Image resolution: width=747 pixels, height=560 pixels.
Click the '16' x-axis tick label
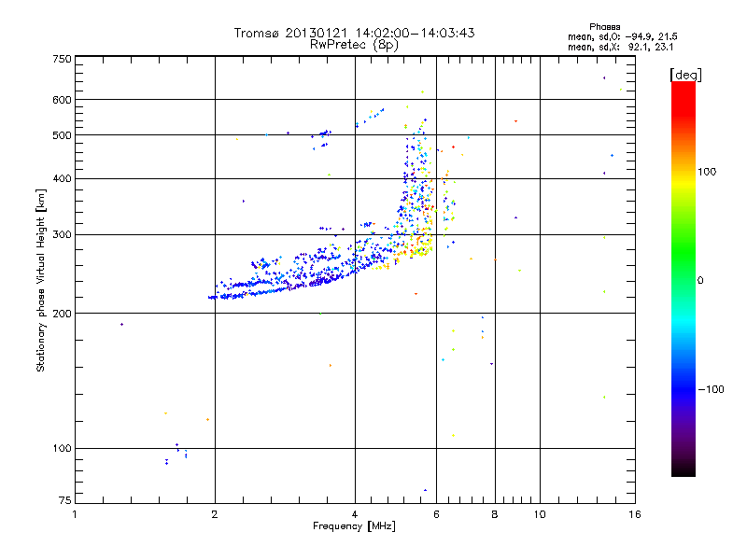(x=635, y=514)
